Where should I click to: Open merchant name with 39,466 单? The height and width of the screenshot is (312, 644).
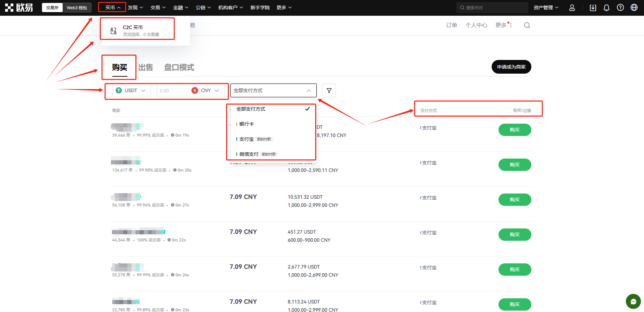tap(127, 127)
